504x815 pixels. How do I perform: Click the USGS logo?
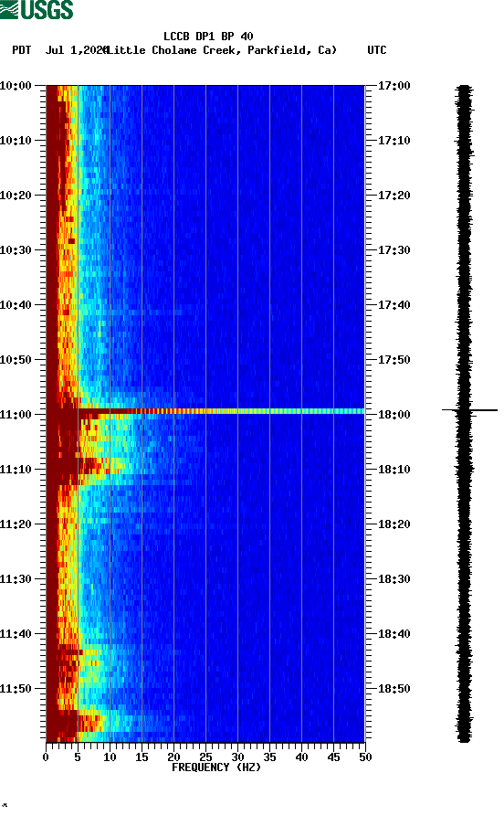[37, 9]
